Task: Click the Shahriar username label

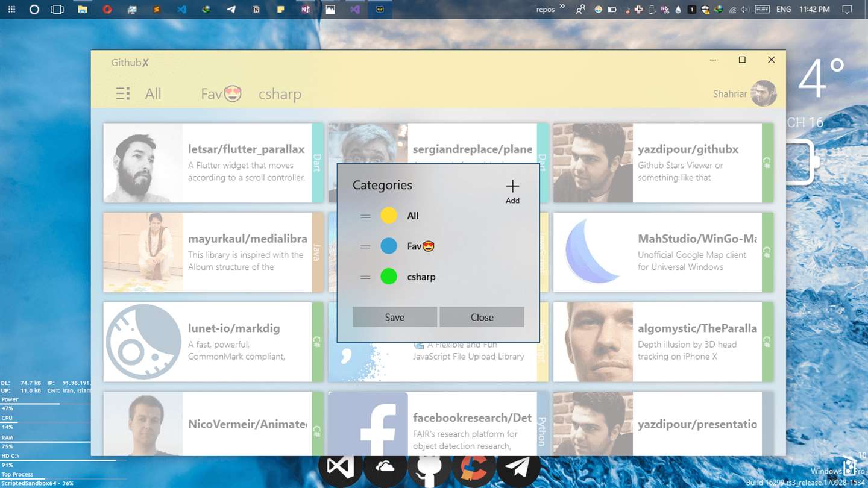Action: 730,94
